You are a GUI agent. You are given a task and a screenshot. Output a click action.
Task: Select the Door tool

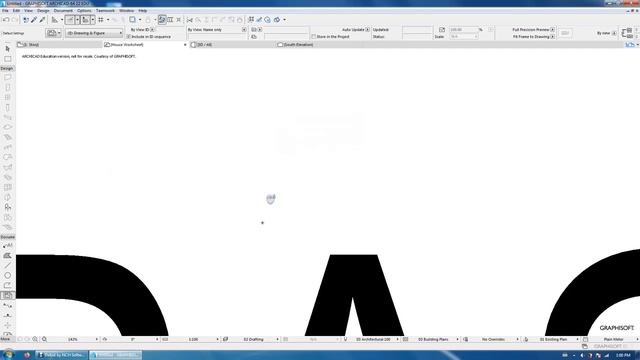[x=7, y=87]
